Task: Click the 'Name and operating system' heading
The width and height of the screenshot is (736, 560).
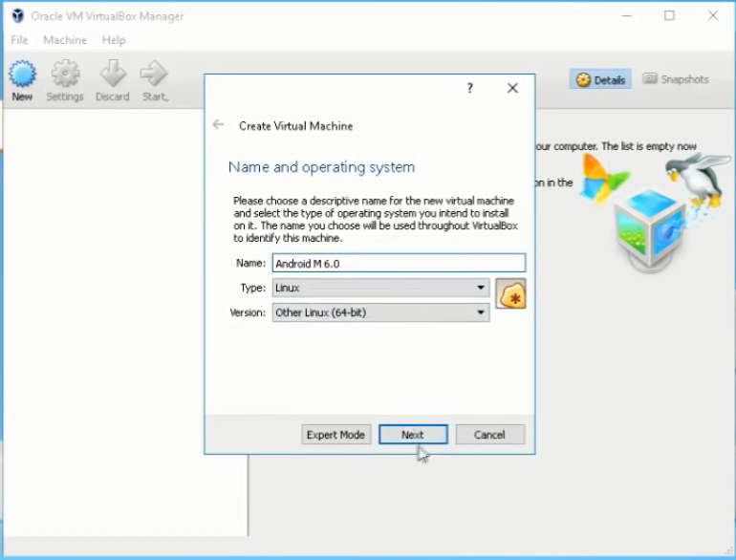Action: pos(321,167)
